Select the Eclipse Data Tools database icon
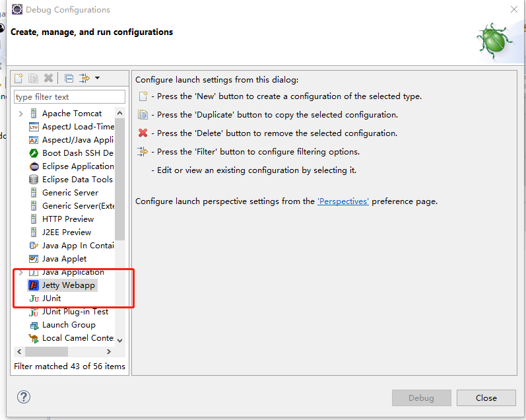This screenshot has width=526, height=420. point(34,180)
